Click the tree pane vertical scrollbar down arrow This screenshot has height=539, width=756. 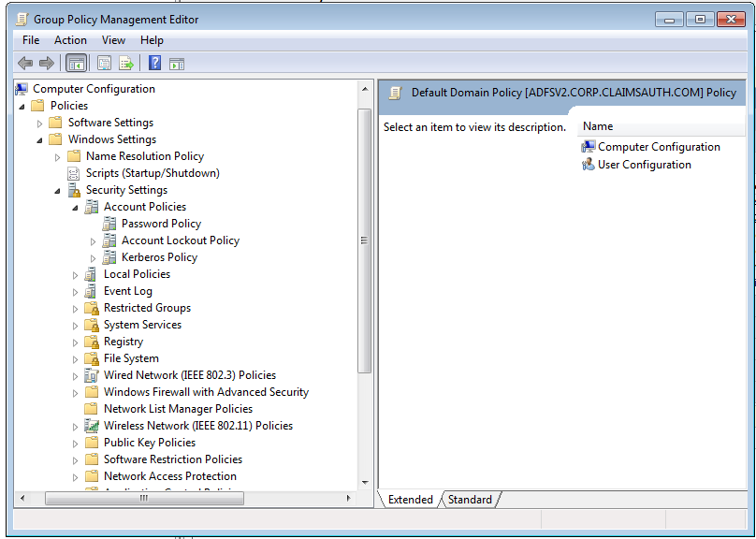[x=365, y=483]
